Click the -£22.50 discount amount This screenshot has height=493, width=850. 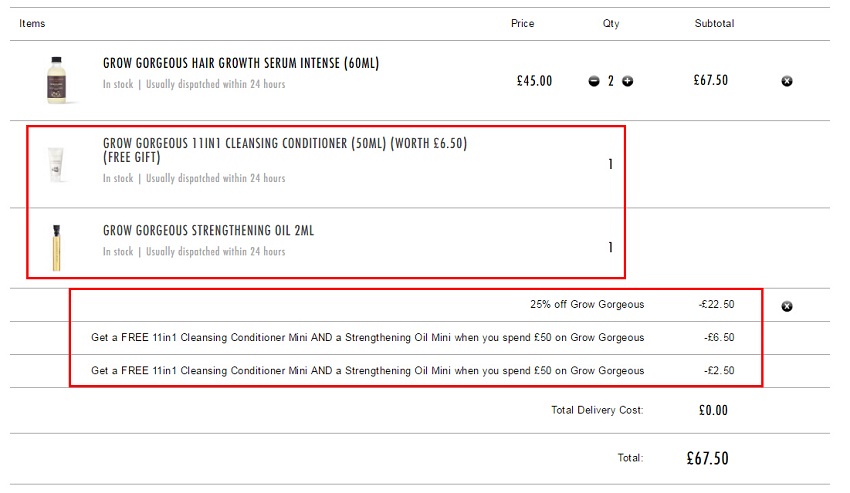[716, 304]
